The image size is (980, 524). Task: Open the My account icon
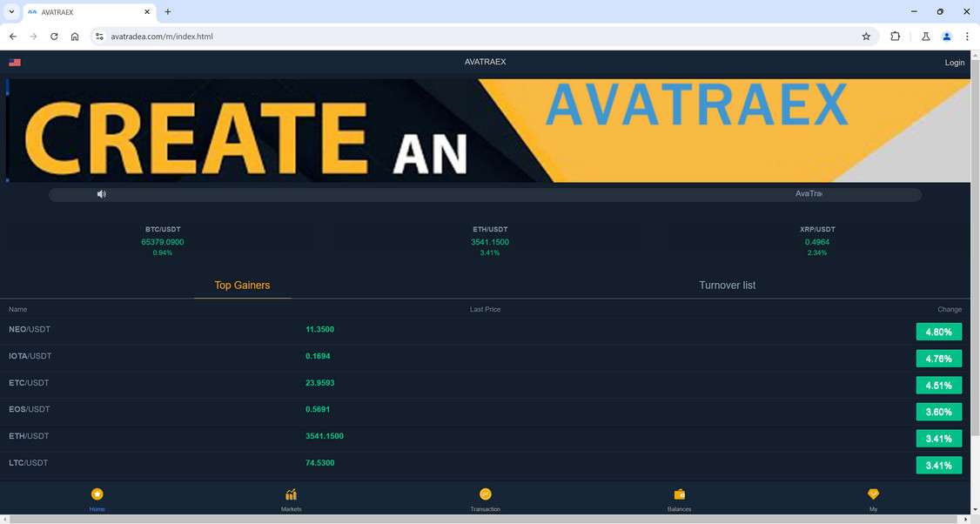pos(873,497)
